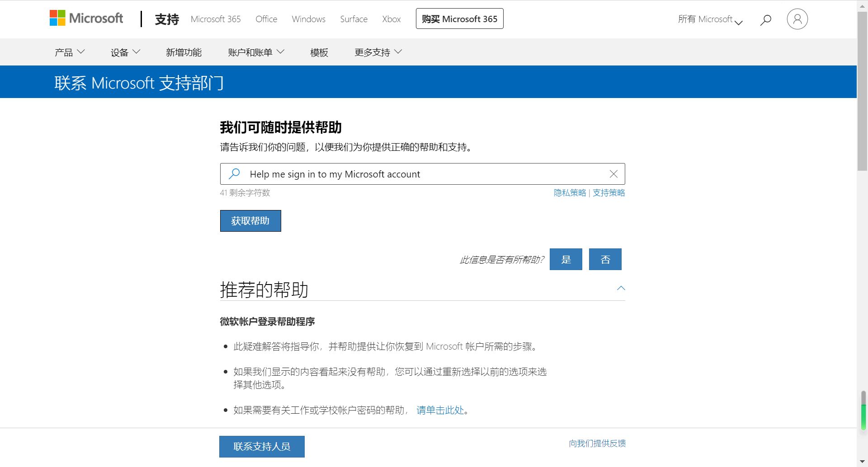868x467 pixels.
Task: Open the 支持策略 link
Action: 609,193
